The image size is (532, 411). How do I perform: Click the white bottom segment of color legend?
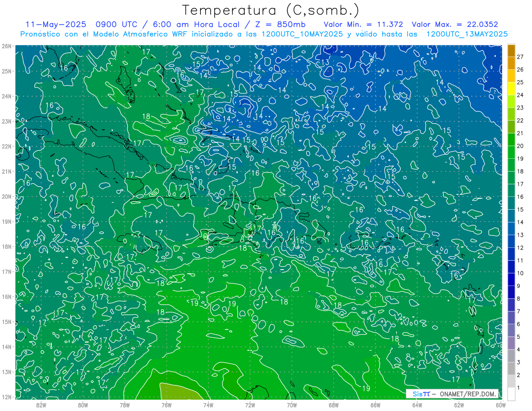point(511,394)
